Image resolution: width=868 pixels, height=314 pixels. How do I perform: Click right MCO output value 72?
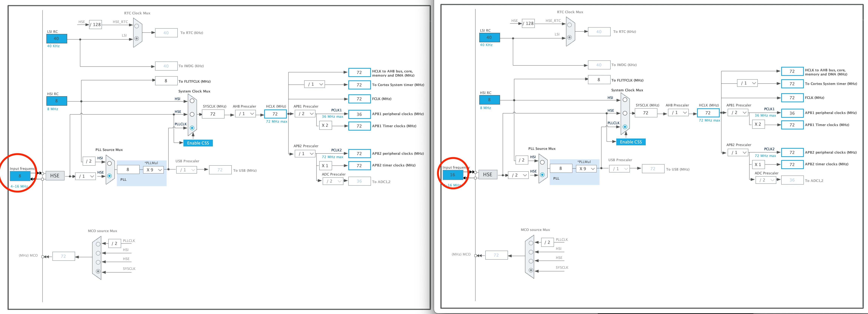pos(496,255)
